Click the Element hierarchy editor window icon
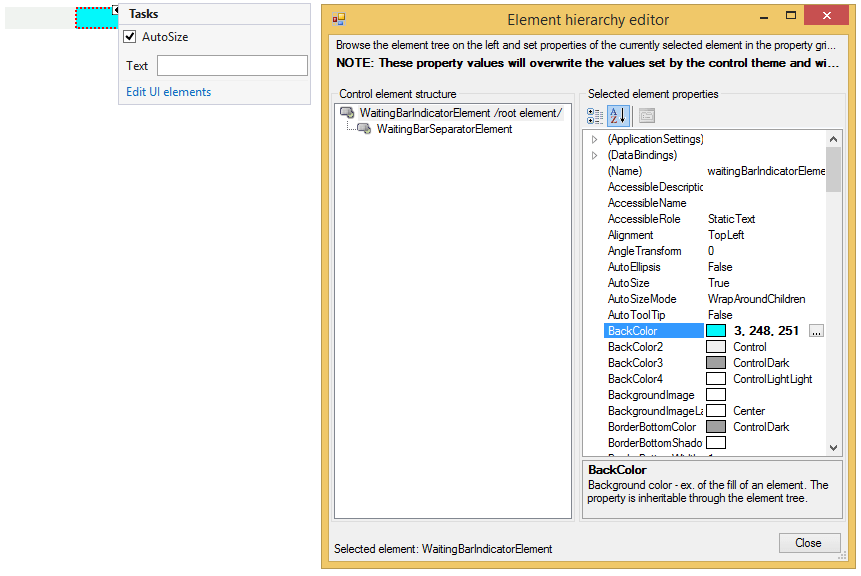This screenshot has width=861, height=576. (x=338, y=18)
